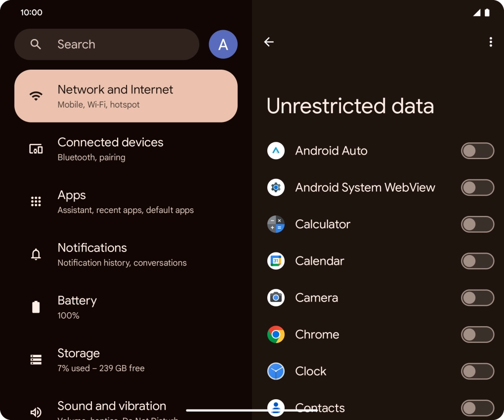Image resolution: width=504 pixels, height=420 pixels.
Task: Click the bell icon beside Notifications
Action: click(36, 254)
